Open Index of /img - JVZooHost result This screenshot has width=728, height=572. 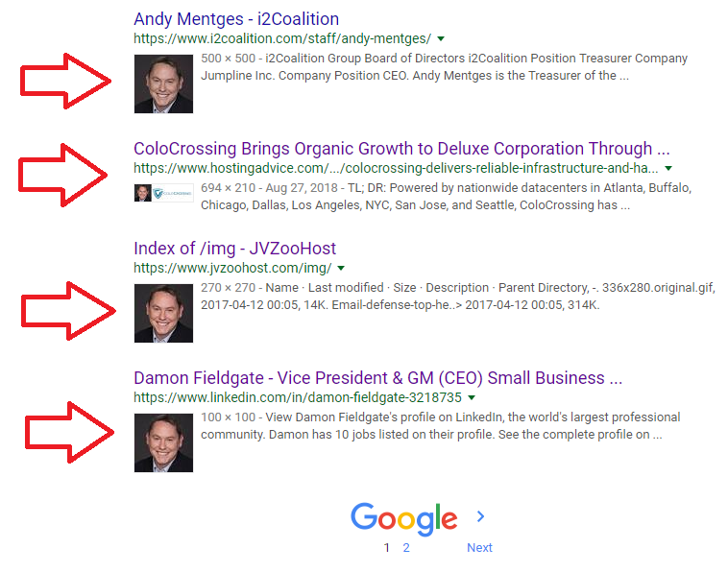click(234, 249)
